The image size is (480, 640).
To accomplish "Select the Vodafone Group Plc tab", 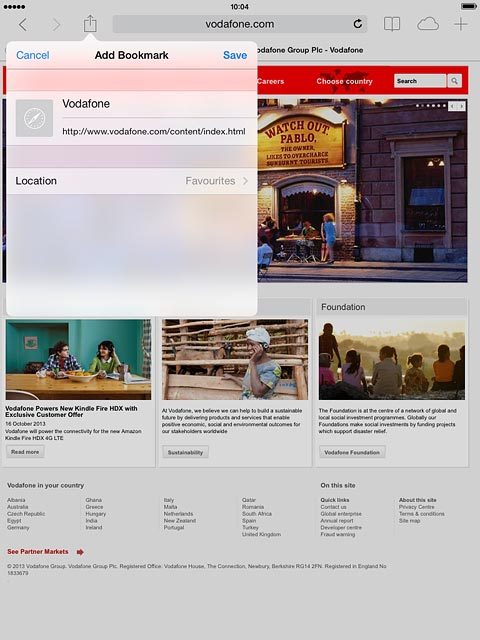I will point(309,50).
